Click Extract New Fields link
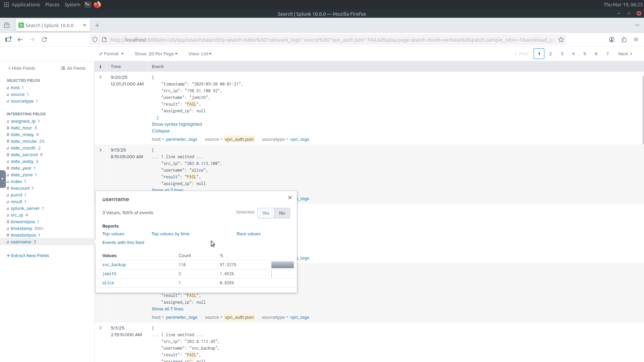 pos(28,256)
